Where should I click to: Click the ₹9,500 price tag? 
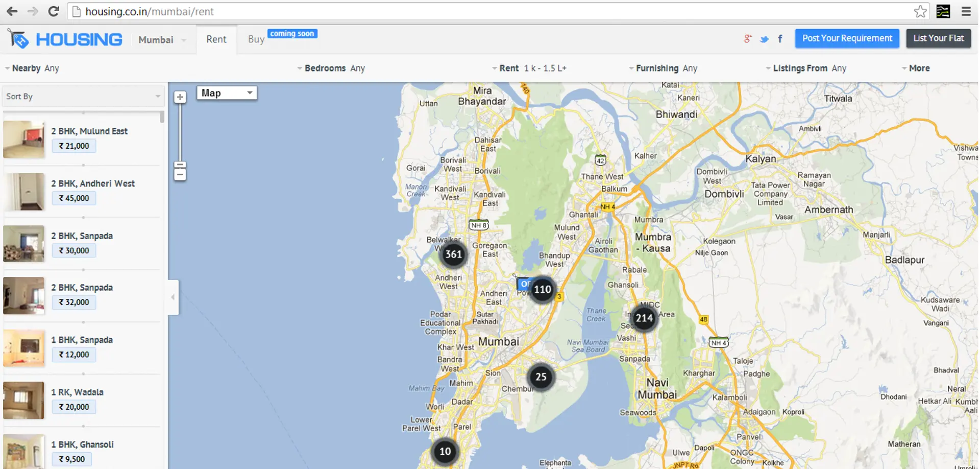72,459
